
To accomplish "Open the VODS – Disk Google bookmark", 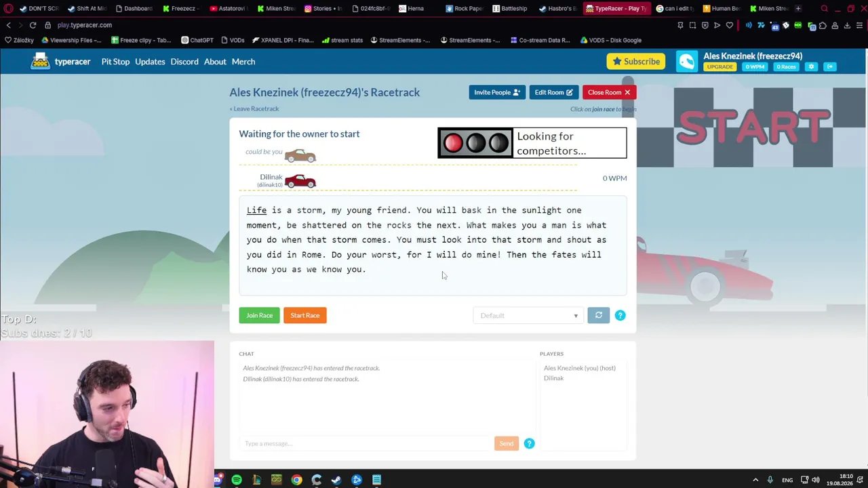I will tap(611, 40).
